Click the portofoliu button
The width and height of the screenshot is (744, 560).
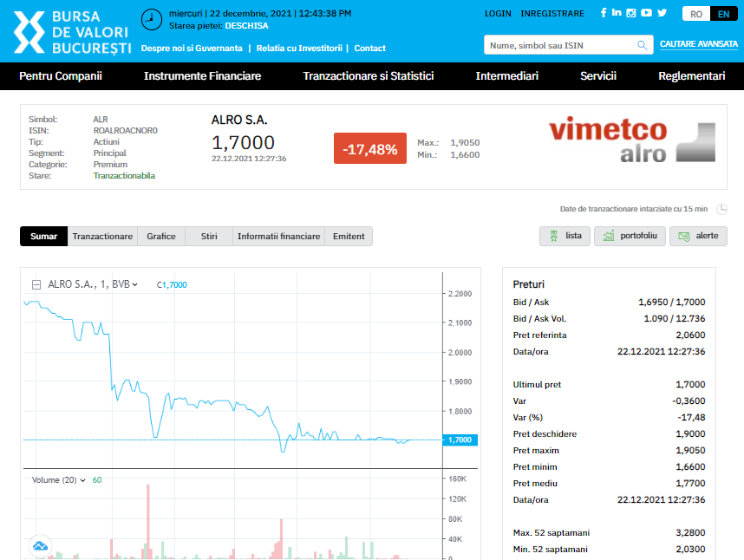click(630, 236)
